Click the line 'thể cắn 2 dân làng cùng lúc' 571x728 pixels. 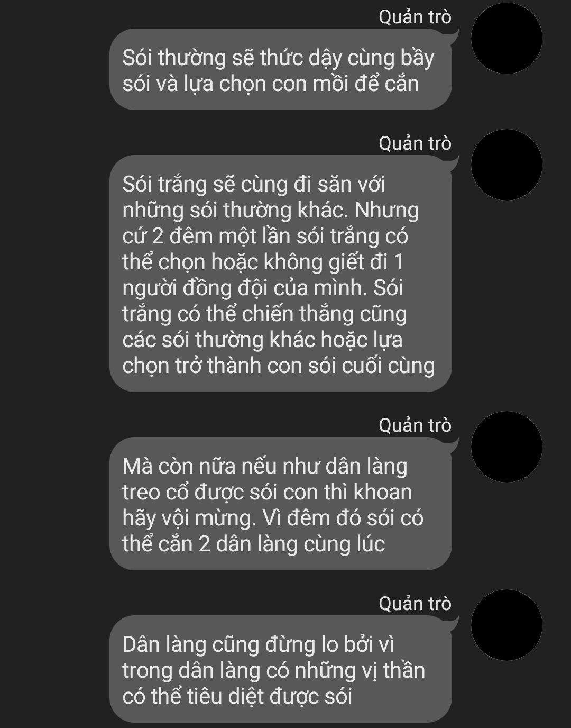tap(254, 543)
